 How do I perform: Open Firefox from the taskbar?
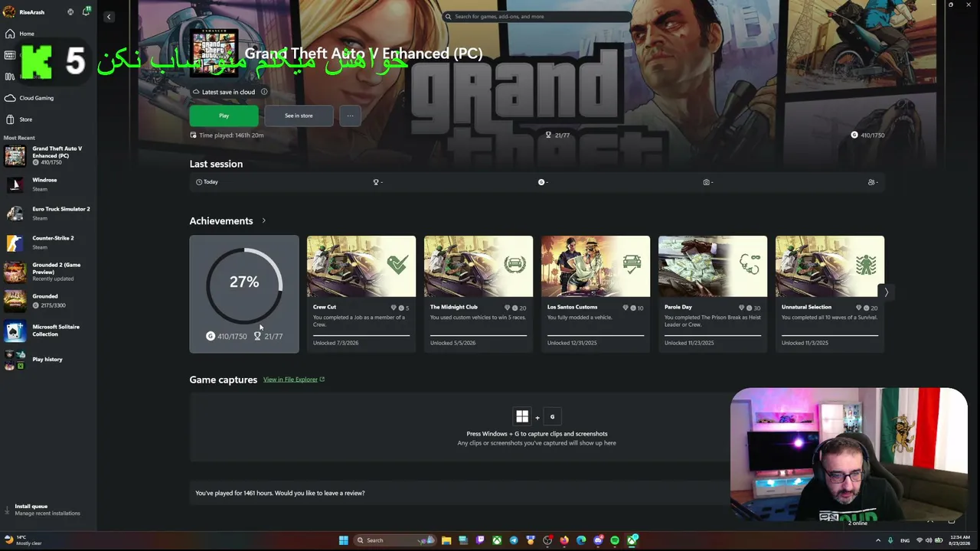[x=564, y=540]
